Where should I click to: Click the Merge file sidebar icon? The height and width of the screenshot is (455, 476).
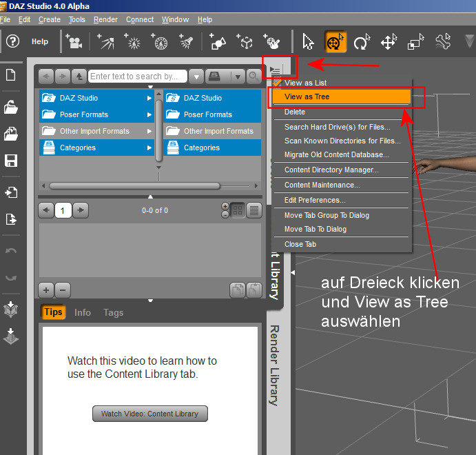pyautogui.click(x=11, y=134)
